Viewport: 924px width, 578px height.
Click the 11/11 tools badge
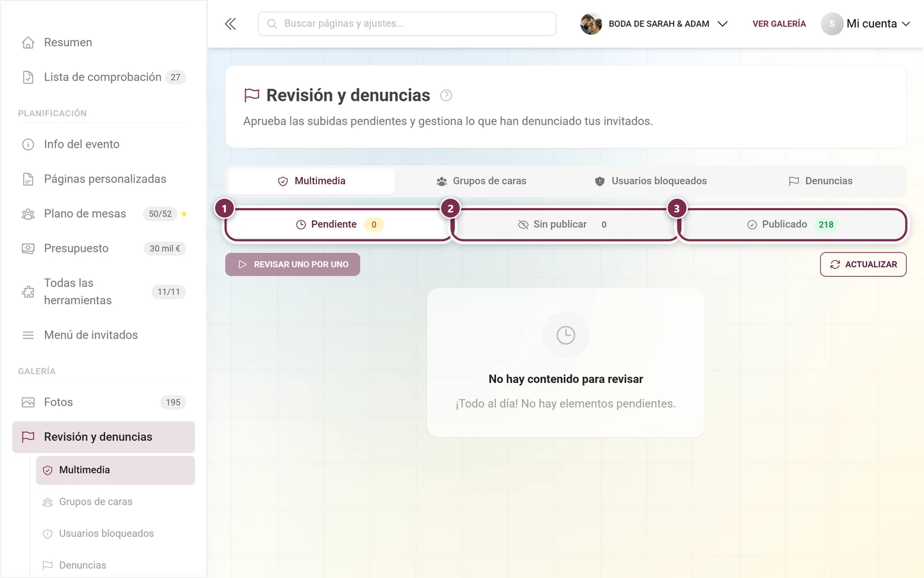(x=169, y=292)
